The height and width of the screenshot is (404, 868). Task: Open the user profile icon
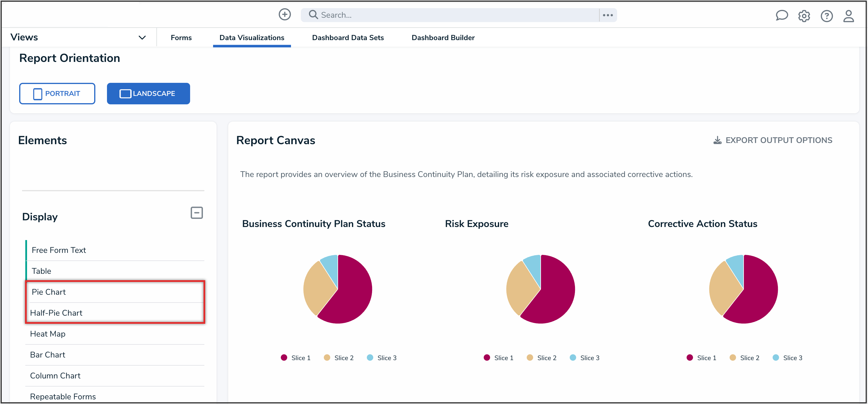[x=849, y=16]
